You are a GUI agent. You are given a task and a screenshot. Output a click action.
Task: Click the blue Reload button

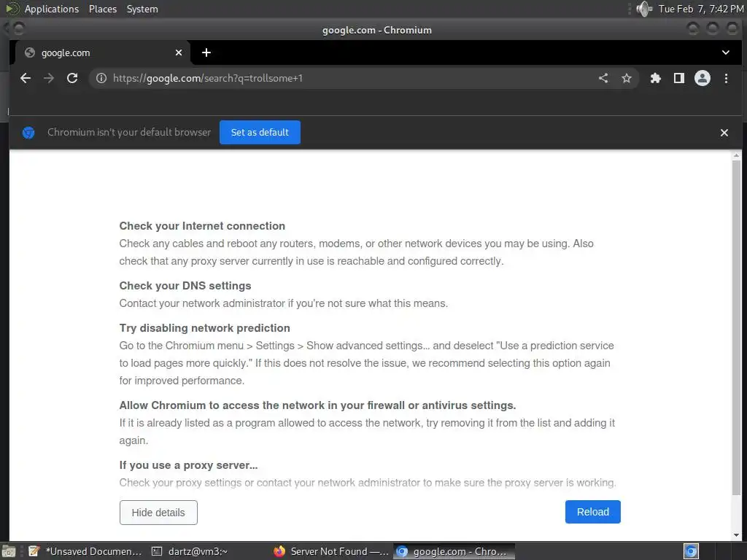(x=592, y=512)
